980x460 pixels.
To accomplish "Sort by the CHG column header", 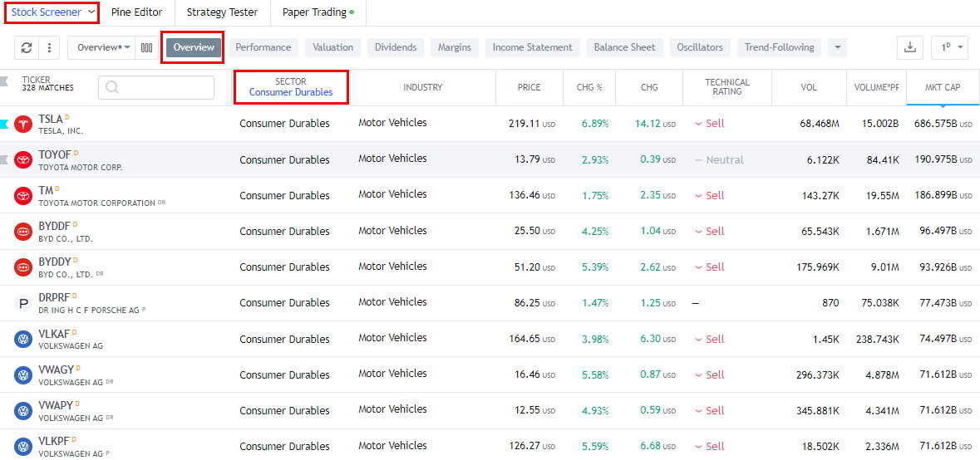I will (649, 87).
